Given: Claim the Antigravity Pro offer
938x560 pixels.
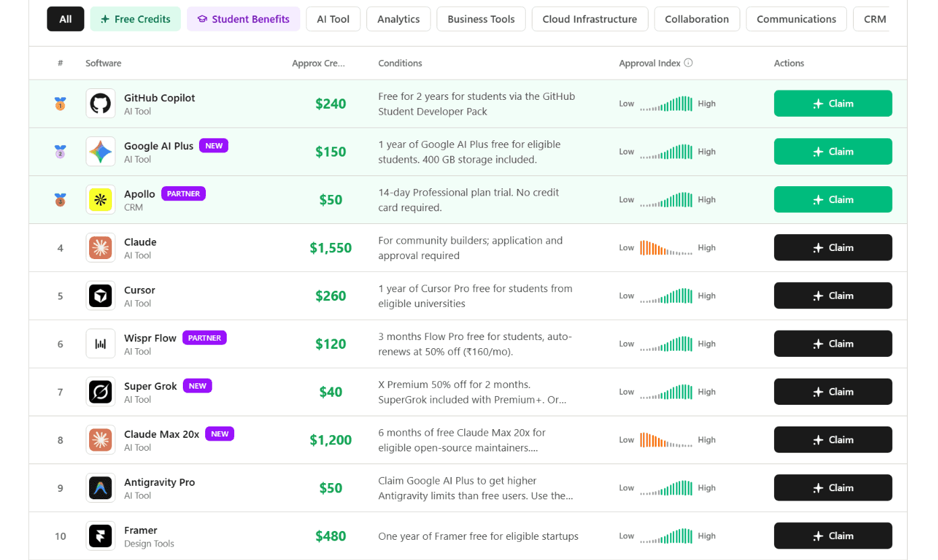Looking at the screenshot, I should coord(833,488).
